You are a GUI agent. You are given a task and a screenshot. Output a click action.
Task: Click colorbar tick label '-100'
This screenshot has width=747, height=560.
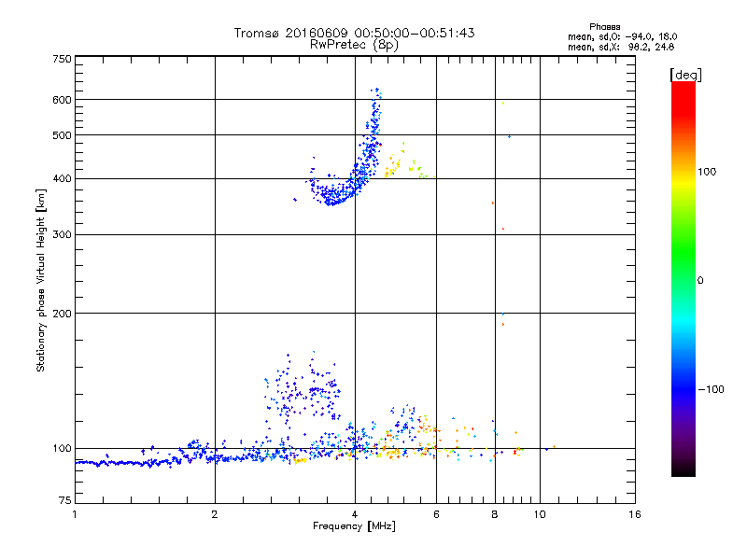[711, 389]
